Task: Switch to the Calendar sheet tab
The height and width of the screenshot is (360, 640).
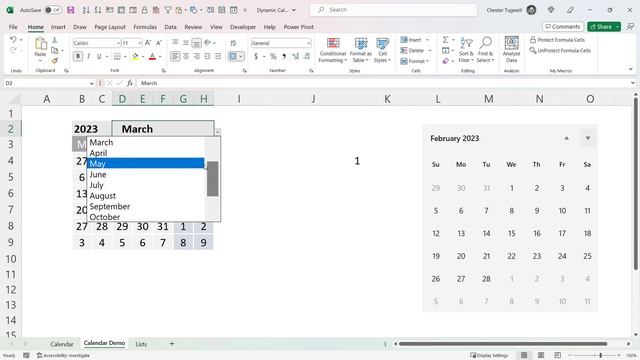Action: coord(62,344)
